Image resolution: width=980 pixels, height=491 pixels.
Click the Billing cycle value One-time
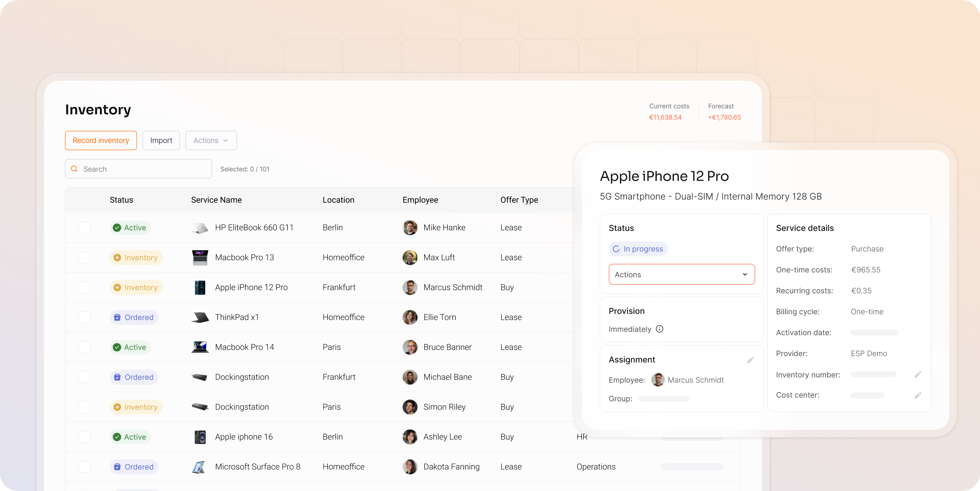(867, 312)
